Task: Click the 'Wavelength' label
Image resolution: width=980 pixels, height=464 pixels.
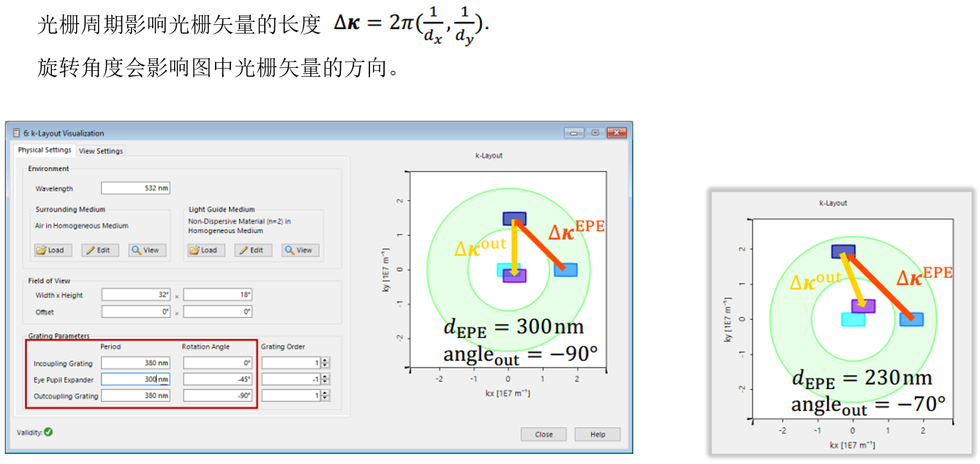Action: click(54, 189)
